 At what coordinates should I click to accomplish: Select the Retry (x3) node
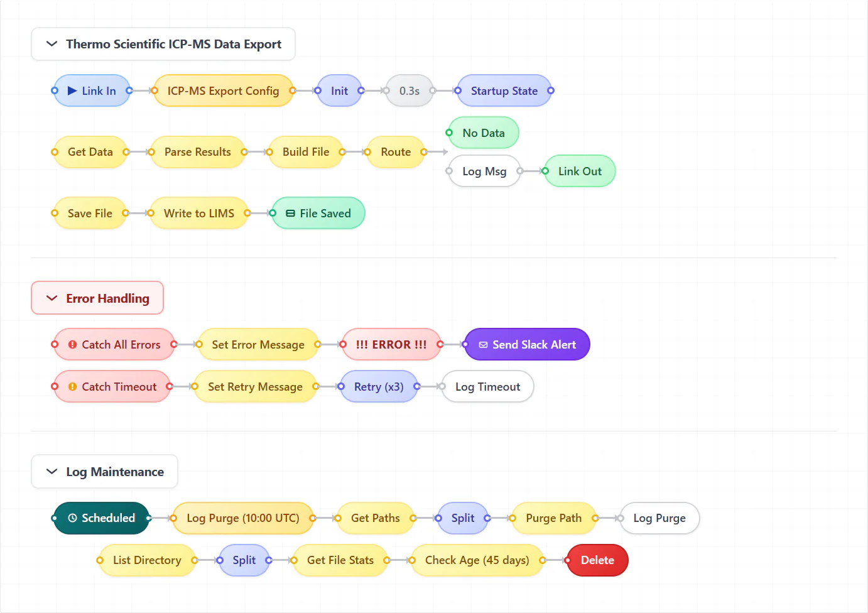point(379,386)
